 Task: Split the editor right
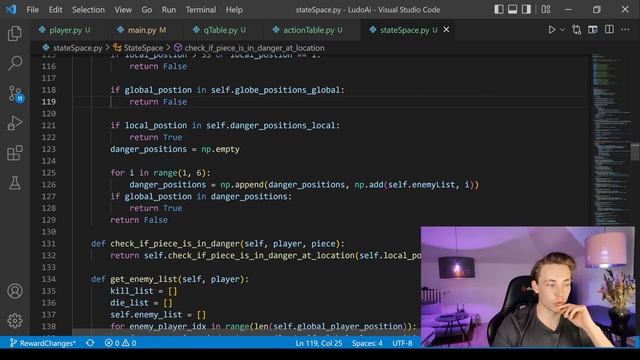(609, 30)
